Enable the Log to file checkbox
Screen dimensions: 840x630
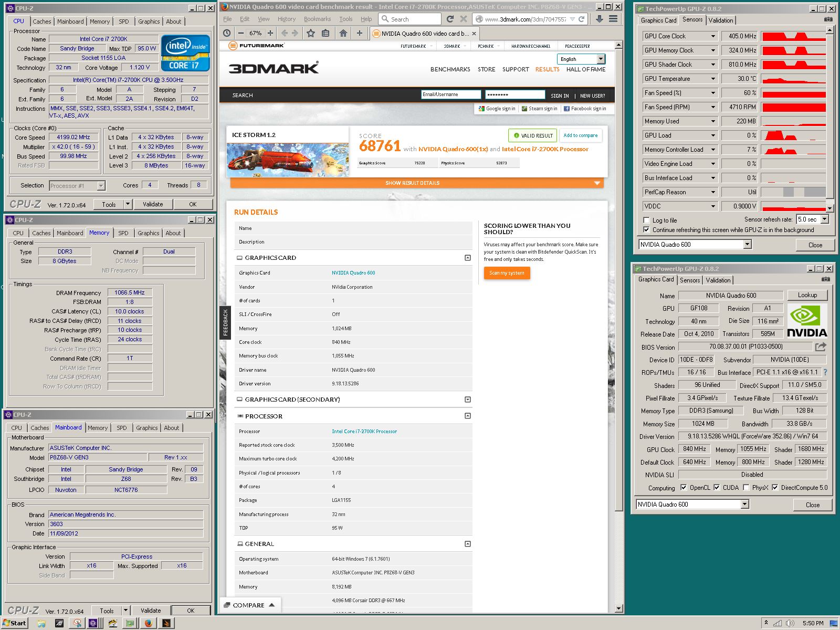647,220
